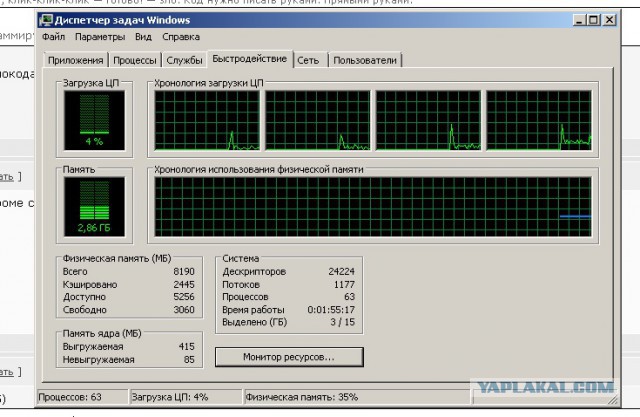Click the Выгружаемая value 415
The height and width of the screenshot is (417, 640).
(187, 346)
